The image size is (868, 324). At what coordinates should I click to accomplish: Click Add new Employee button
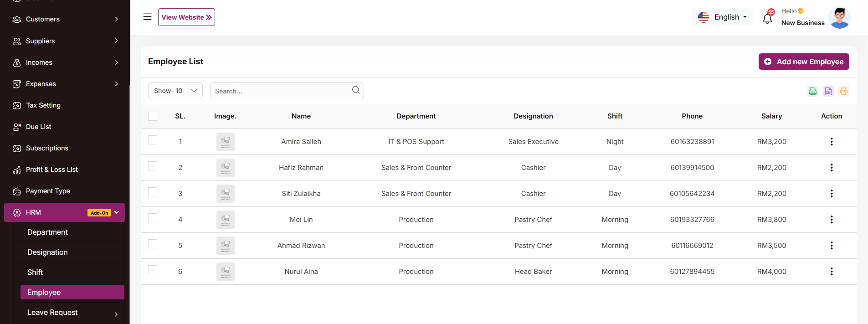(803, 62)
